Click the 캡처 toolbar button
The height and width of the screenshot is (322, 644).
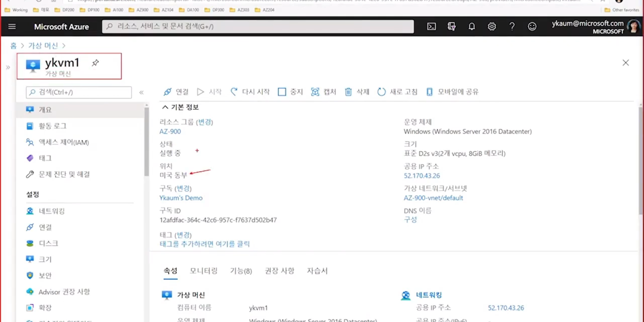point(324,92)
